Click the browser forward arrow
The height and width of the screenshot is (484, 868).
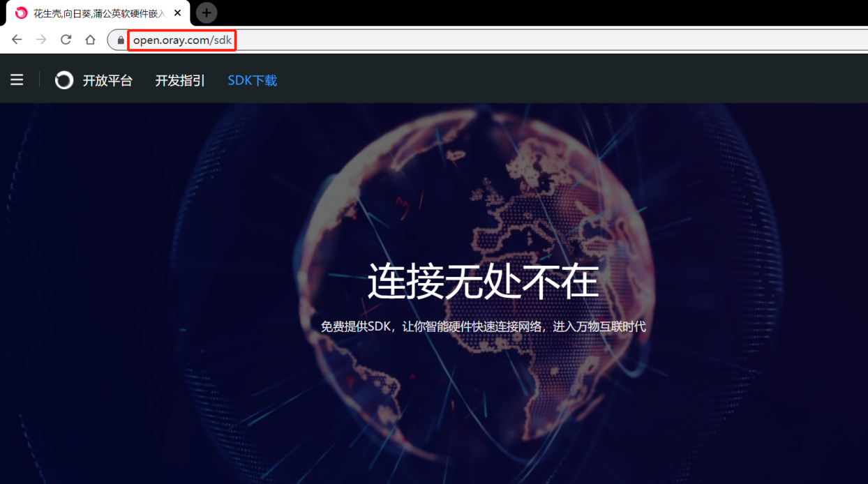[41, 40]
